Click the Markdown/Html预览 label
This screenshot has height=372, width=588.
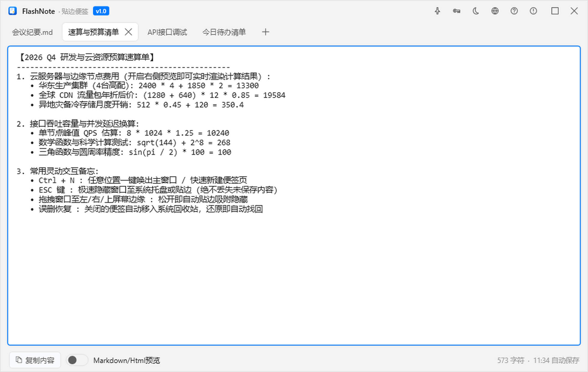[x=127, y=360]
